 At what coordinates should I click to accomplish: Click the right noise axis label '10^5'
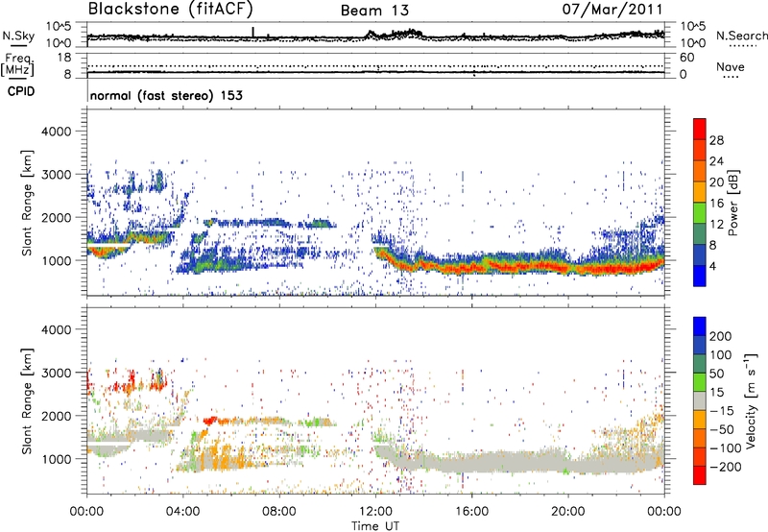pos(692,27)
